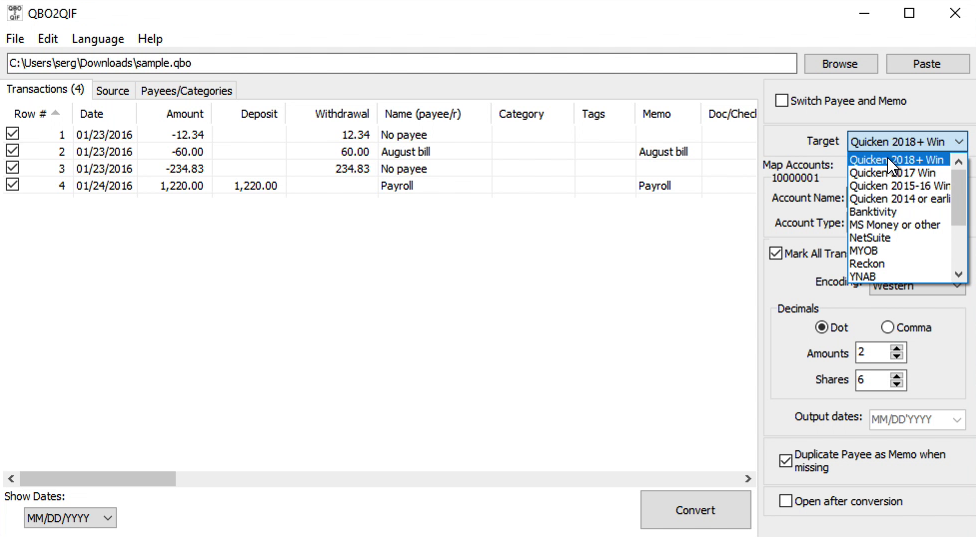This screenshot has width=976, height=537.
Task: Increase the Amounts decimals stepper
Action: [x=896, y=348]
